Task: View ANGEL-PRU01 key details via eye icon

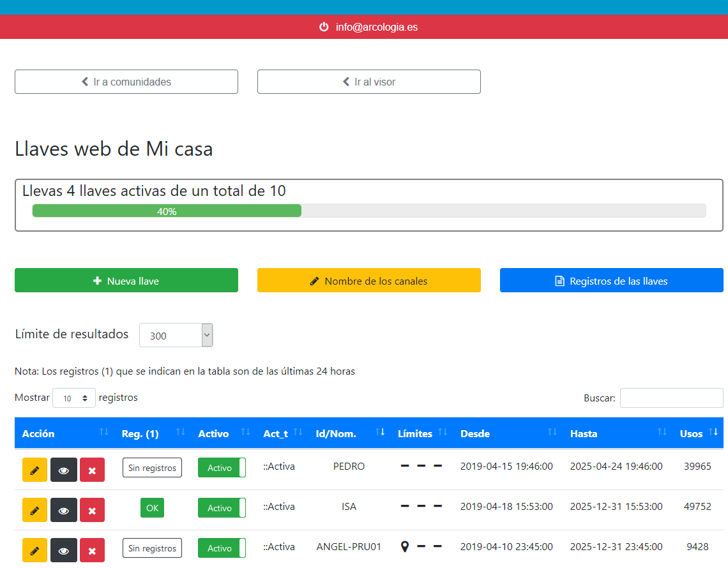Action: tap(63, 550)
